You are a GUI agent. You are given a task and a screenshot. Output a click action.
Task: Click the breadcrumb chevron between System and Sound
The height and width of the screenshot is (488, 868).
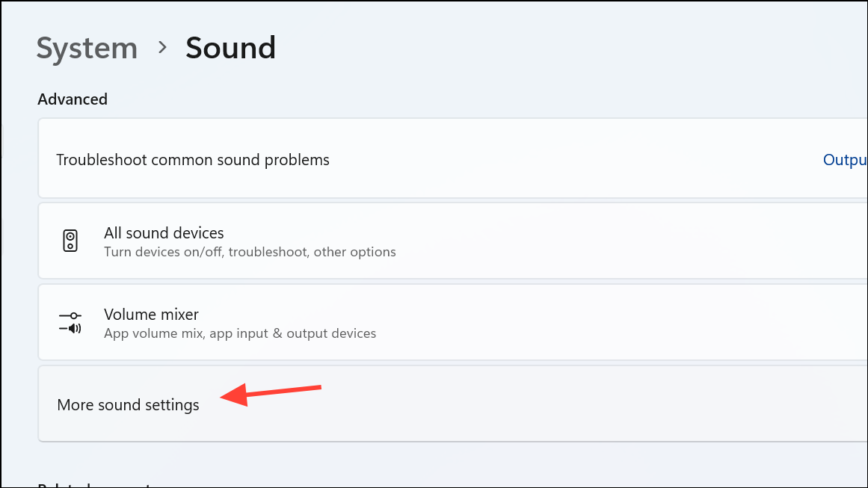[x=162, y=48]
